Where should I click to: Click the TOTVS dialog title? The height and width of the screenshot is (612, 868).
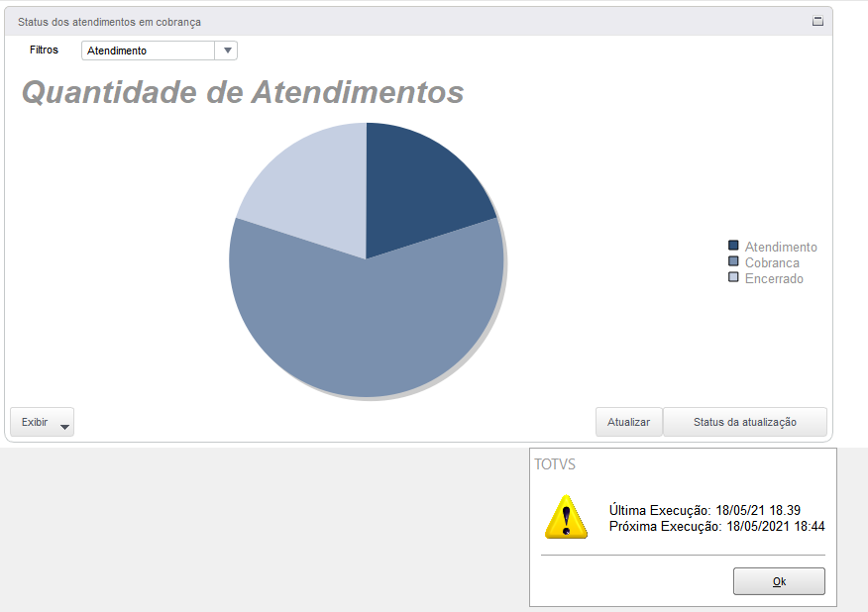[x=555, y=464]
